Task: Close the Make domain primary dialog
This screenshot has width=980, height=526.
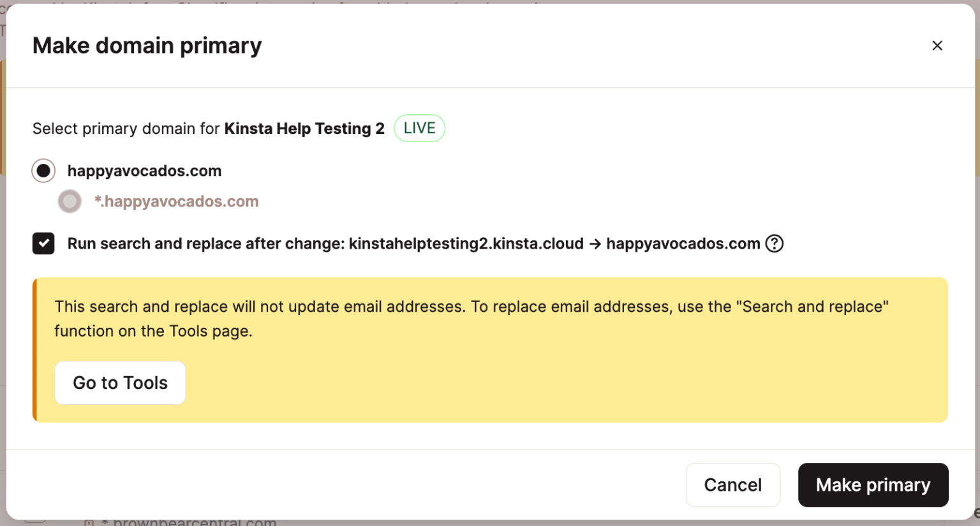Action: [937, 45]
